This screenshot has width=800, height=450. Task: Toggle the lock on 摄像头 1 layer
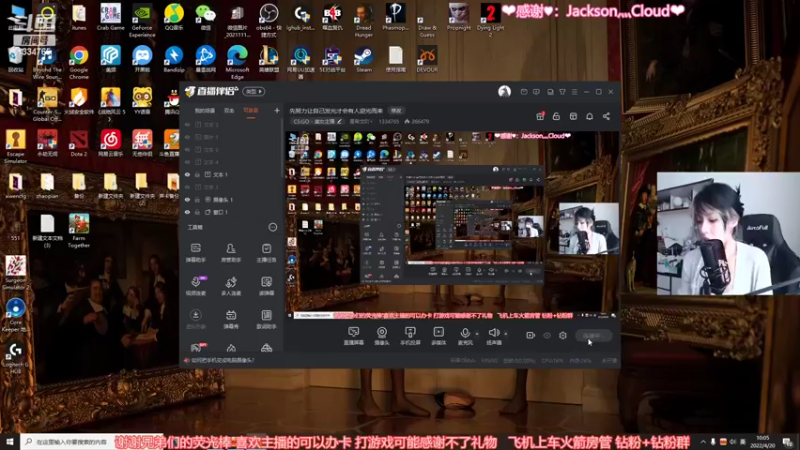pyautogui.click(x=197, y=199)
